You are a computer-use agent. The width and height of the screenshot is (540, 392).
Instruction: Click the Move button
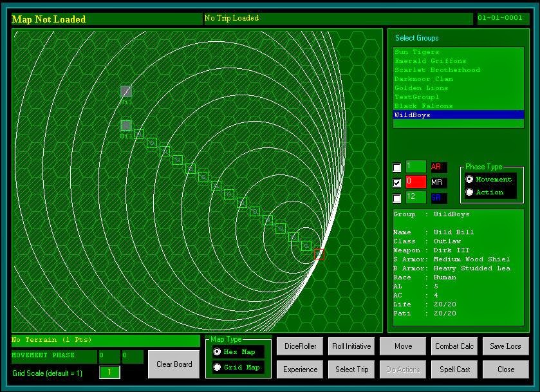(x=403, y=346)
